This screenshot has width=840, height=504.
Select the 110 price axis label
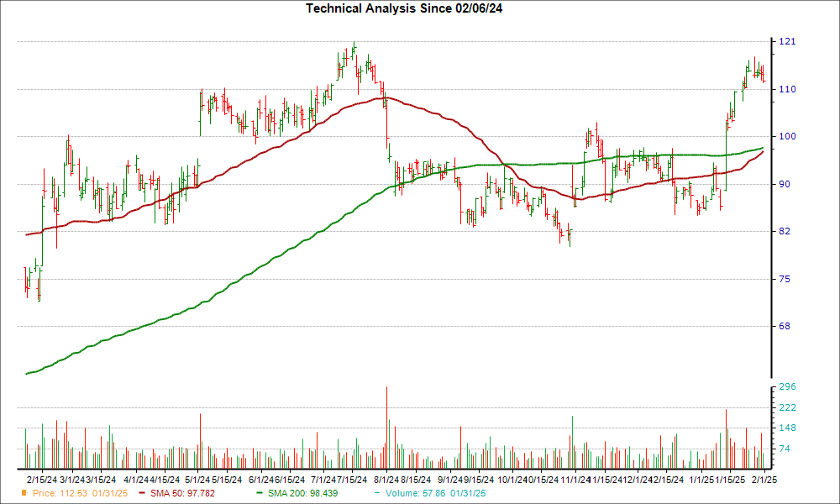[x=787, y=89]
